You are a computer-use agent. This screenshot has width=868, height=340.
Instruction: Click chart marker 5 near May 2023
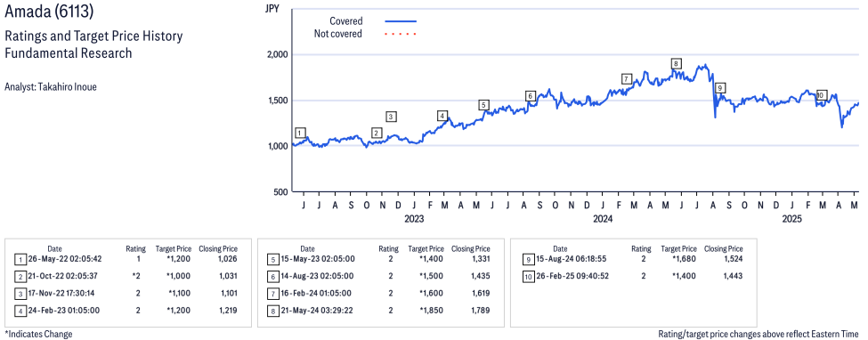483,105
